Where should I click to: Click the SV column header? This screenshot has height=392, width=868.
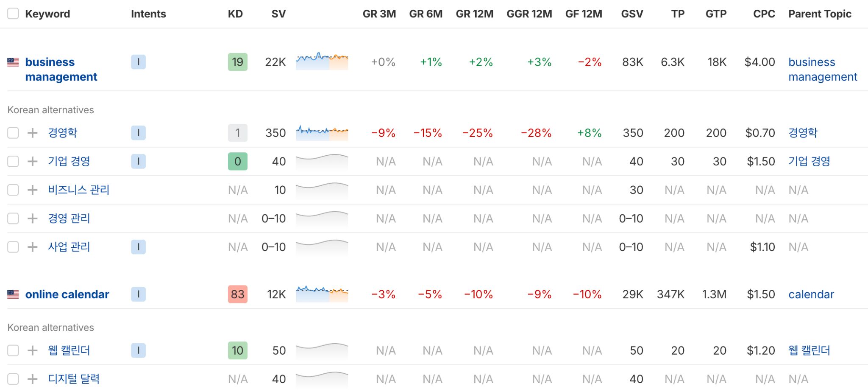point(278,14)
